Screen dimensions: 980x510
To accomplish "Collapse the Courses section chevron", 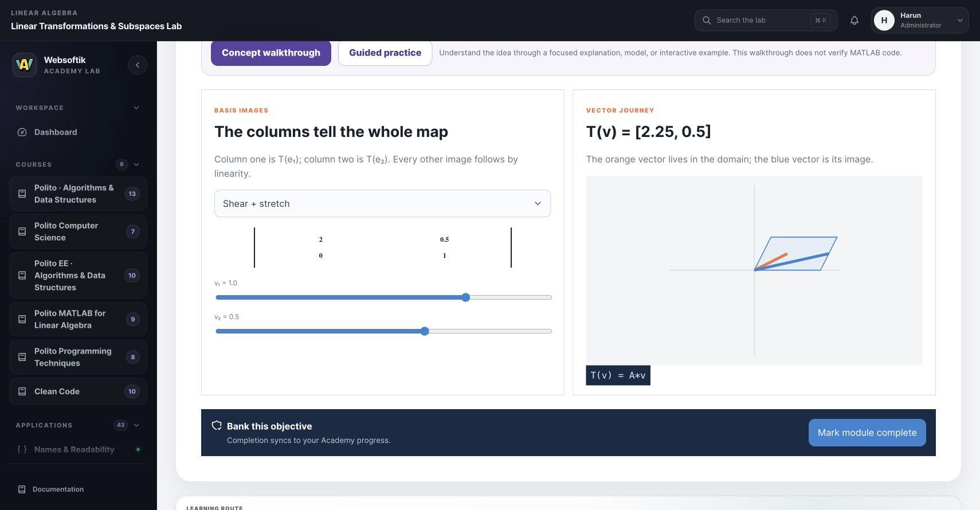I will pos(136,164).
